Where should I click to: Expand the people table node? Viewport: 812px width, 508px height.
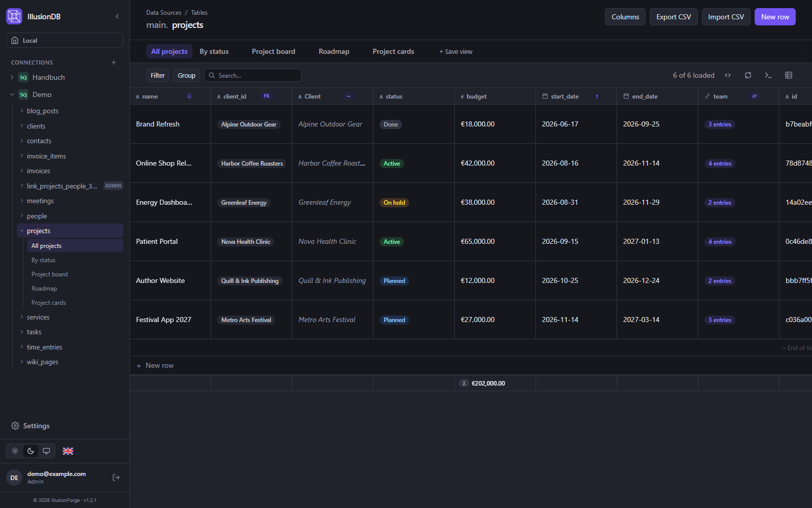coord(22,216)
